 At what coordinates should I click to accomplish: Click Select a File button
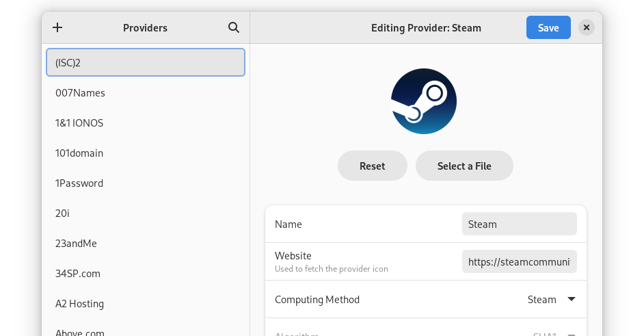click(464, 166)
